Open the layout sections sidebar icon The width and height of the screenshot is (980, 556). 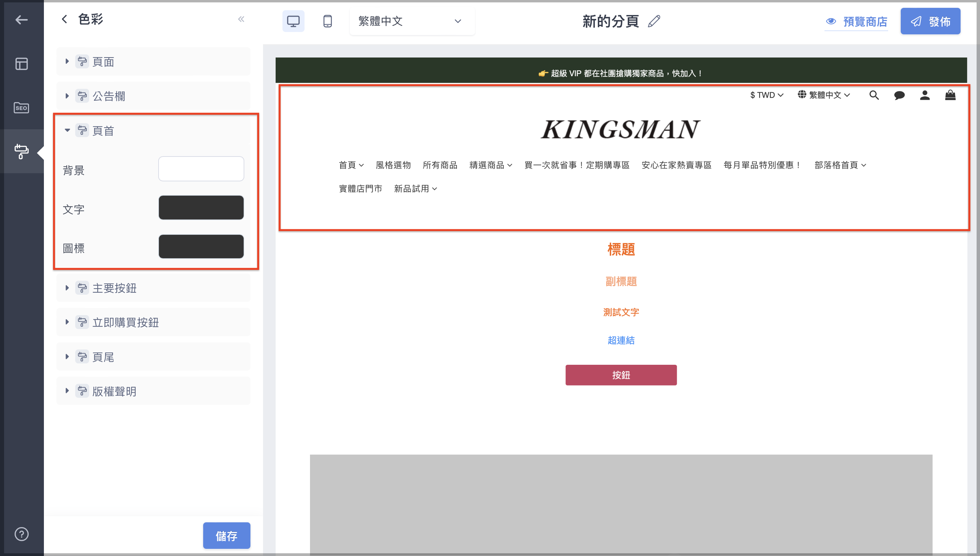coord(21,64)
